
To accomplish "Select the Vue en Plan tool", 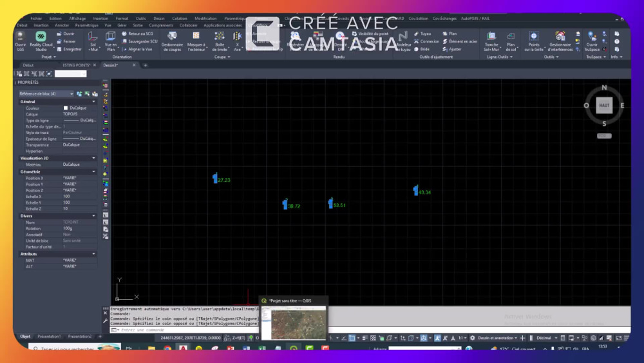I will (111, 41).
